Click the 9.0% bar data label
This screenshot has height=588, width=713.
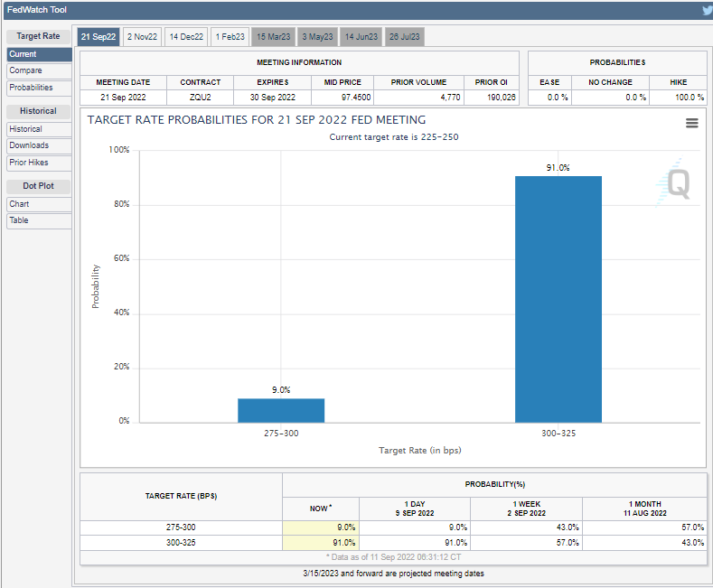281,390
